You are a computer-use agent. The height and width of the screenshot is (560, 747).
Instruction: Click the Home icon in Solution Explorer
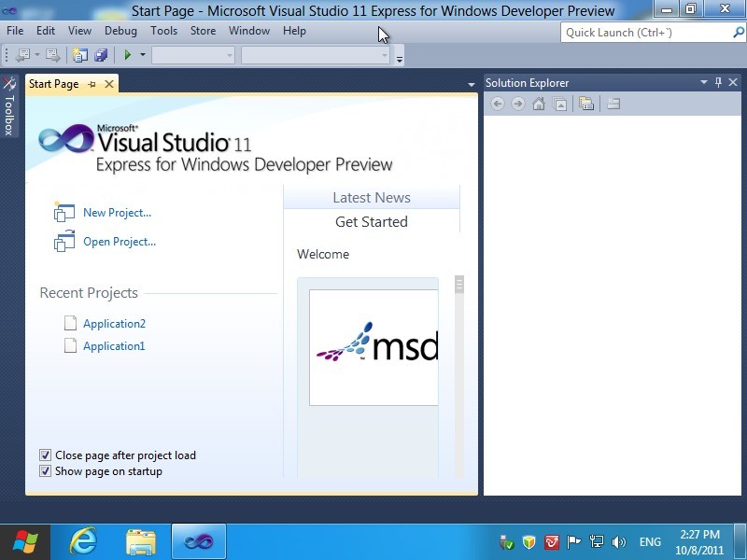pyautogui.click(x=539, y=104)
